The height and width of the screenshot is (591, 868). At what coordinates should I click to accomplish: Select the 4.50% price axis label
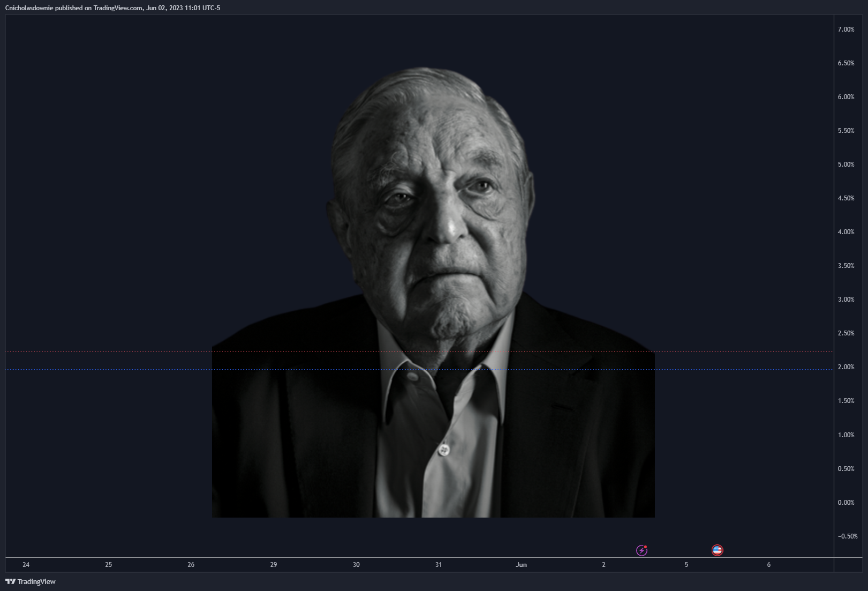pyautogui.click(x=846, y=198)
